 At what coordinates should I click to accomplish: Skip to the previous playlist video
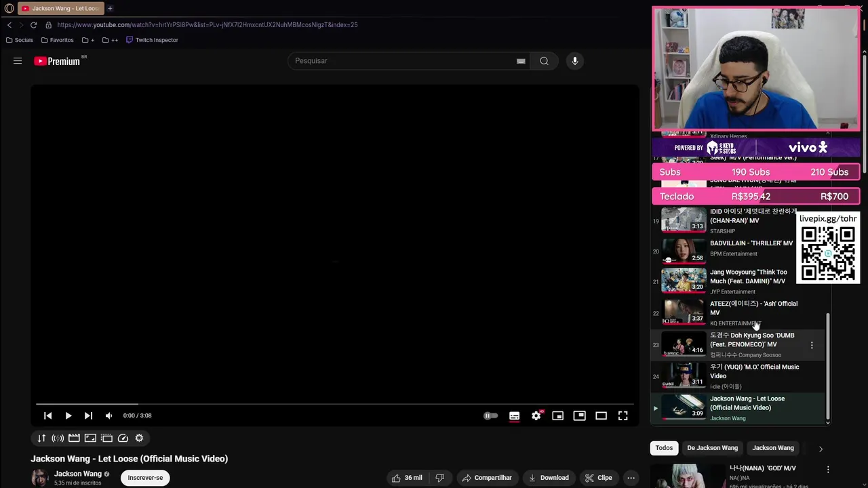tap(47, 415)
